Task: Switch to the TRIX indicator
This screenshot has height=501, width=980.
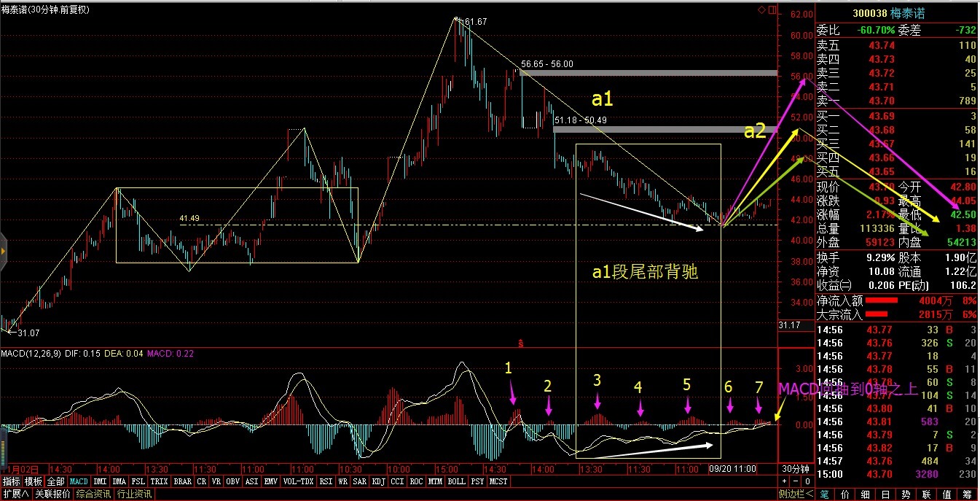Action: (160, 481)
